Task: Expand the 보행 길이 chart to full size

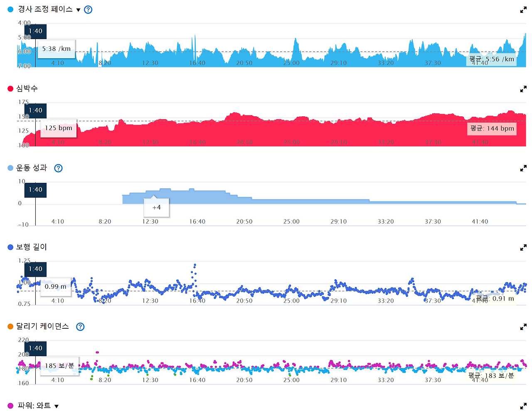Action: pyautogui.click(x=523, y=248)
